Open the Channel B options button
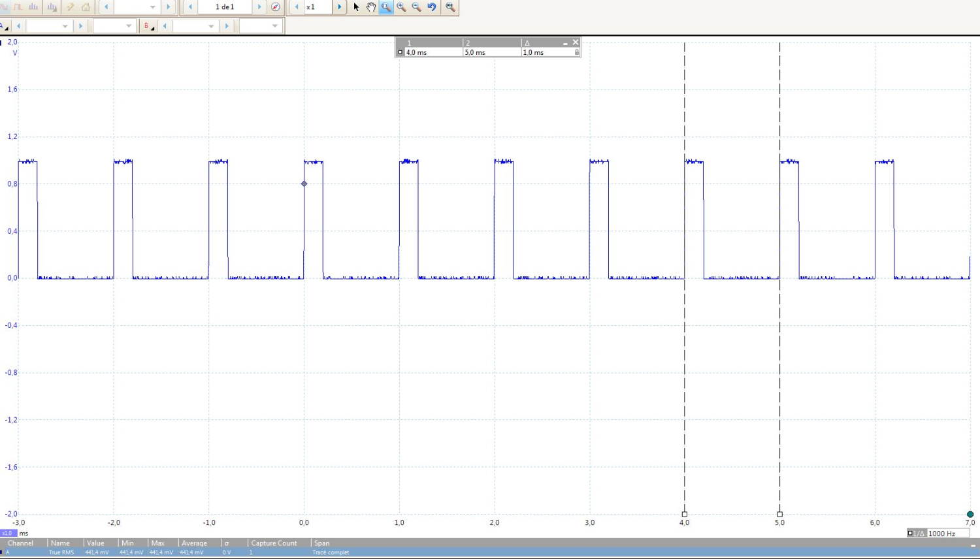Screen dimensions: 980x559 tap(148, 26)
